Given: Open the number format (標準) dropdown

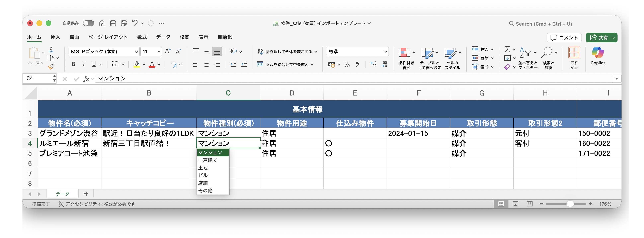Looking at the screenshot, I should 386,52.
